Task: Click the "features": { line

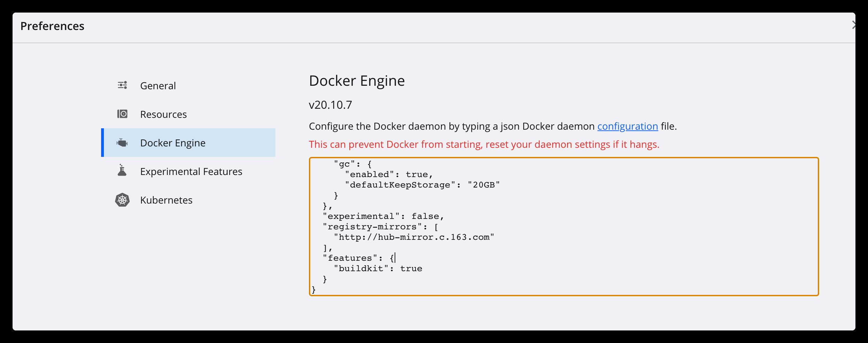Action: 359,258
